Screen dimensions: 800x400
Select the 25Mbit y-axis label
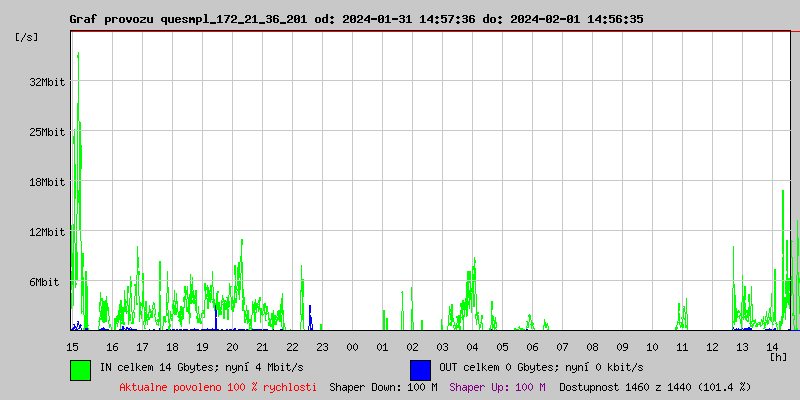click(x=47, y=132)
